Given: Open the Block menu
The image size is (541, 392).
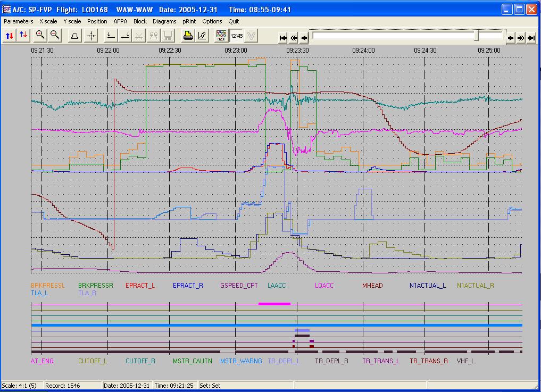Looking at the screenshot, I should (140, 21).
